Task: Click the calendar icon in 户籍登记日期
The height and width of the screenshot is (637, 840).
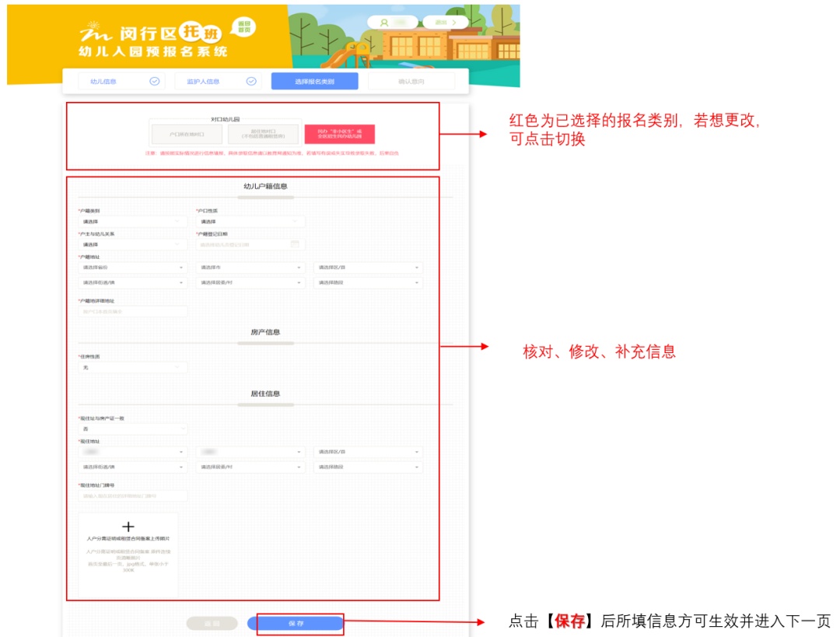Action: (x=295, y=244)
